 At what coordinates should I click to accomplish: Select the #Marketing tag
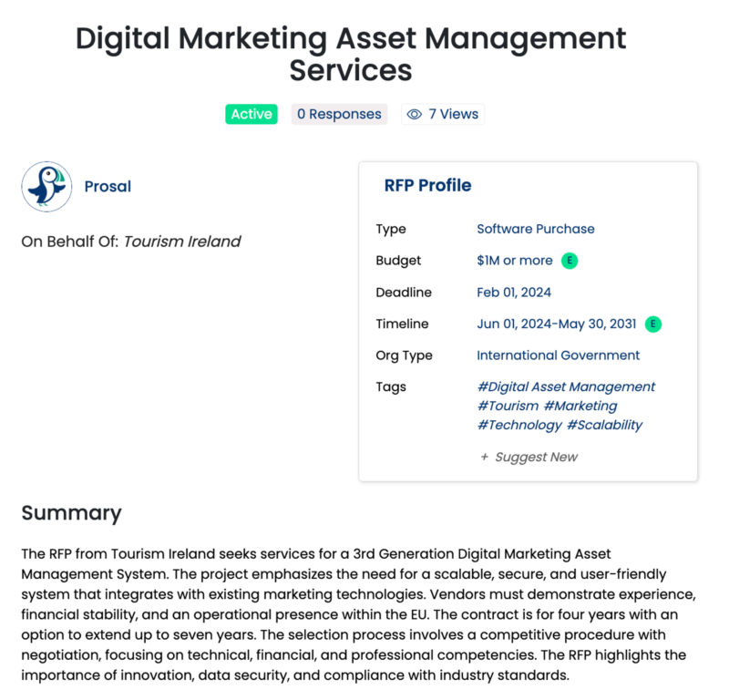(580, 406)
